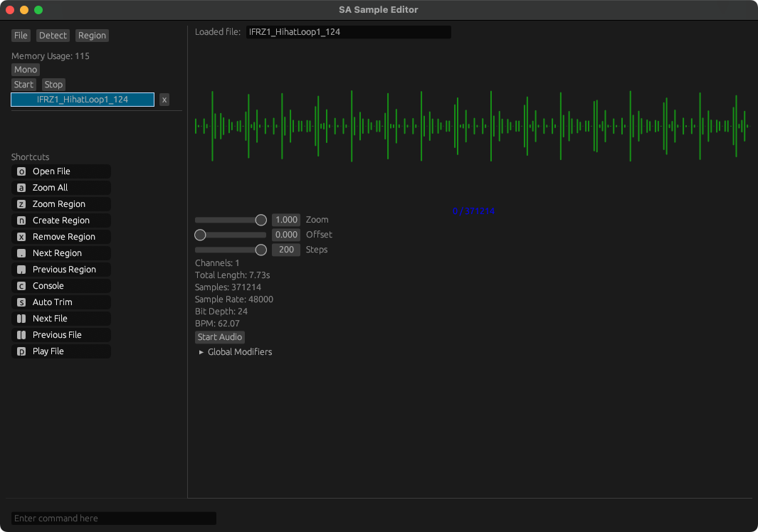Image resolution: width=758 pixels, height=532 pixels.
Task: Toggle Start Audio below BPM info
Action: pos(220,337)
